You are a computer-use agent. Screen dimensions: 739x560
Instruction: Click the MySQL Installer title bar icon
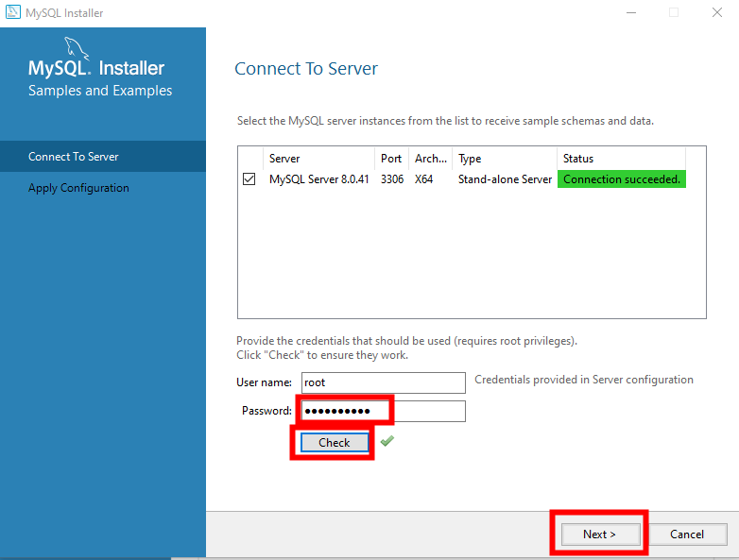(12, 12)
